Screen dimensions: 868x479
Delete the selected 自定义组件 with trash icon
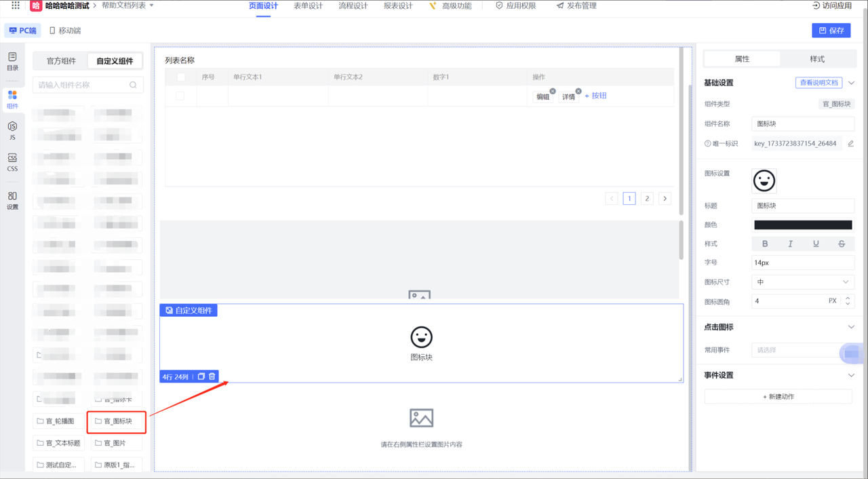(212, 377)
